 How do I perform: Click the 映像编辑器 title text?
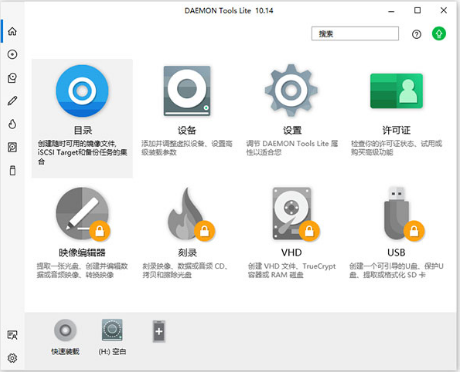82,253
